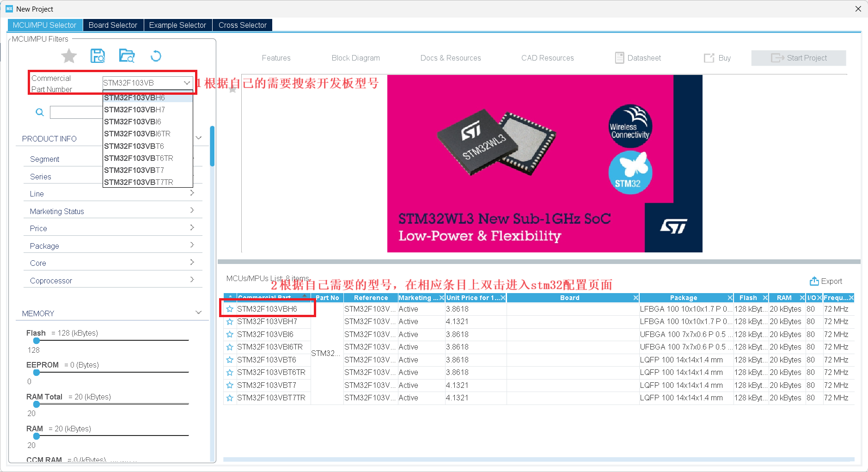Open Docs & Resources tab
This screenshot has height=472, width=868.
[x=451, y=58]
